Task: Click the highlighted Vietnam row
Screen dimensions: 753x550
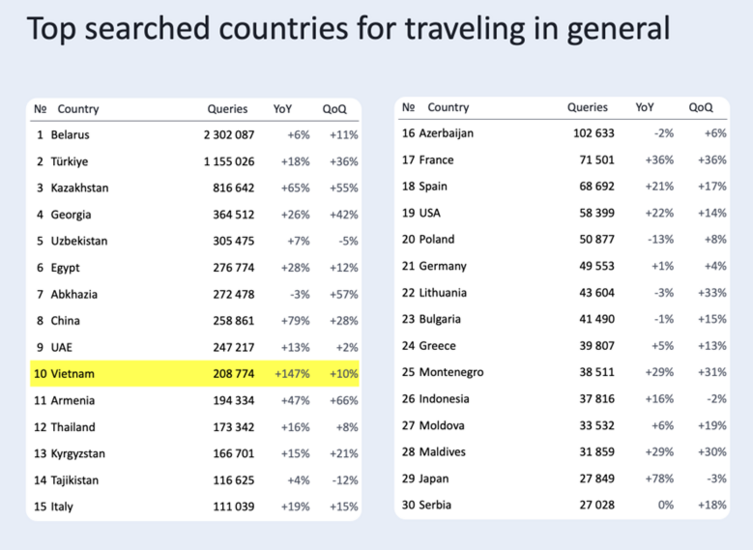Action: tap(195, 374)
